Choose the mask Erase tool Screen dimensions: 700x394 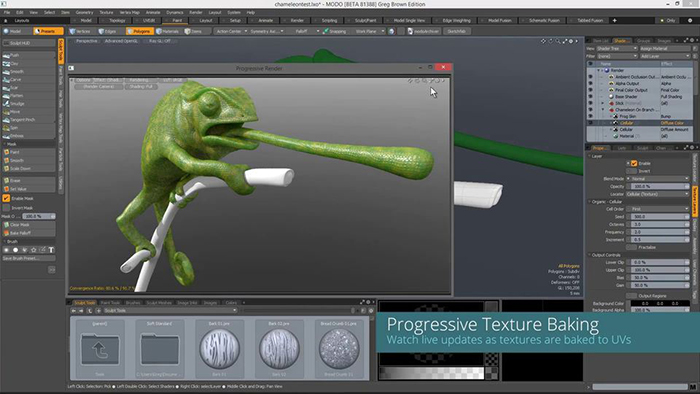(29, 180)
